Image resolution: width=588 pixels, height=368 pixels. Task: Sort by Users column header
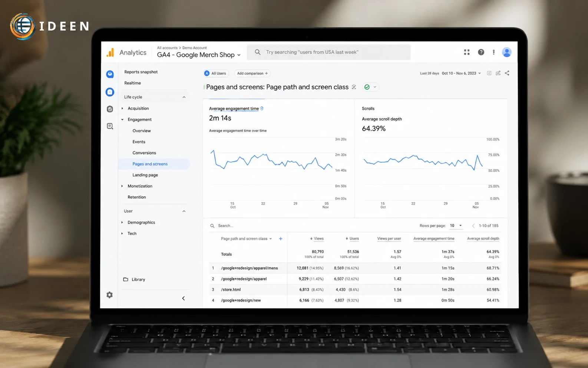(352, 239)
